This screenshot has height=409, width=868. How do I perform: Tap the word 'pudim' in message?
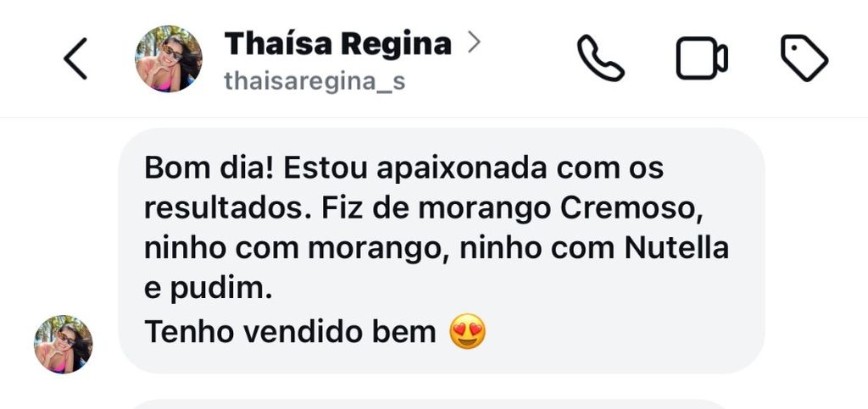tap(220, 290)
